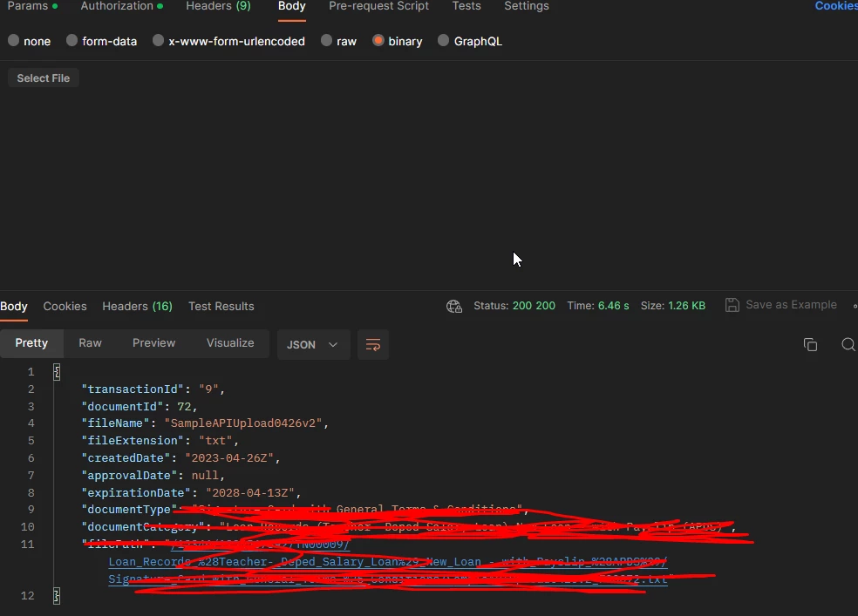This screenshot has width=858, height=616.
Task: Click the "documentType" key on line 9
Action: pyautogui.click(x=129, y=510)
